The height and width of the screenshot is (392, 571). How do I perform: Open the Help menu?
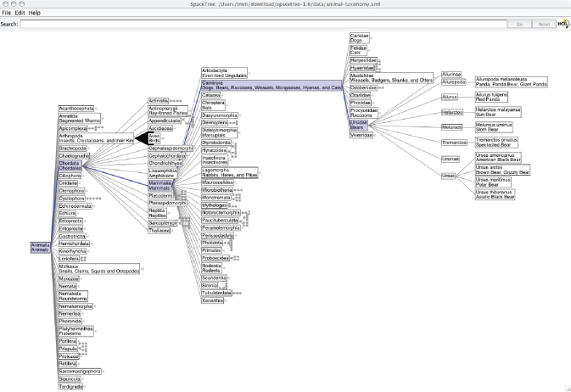(35, 14)
